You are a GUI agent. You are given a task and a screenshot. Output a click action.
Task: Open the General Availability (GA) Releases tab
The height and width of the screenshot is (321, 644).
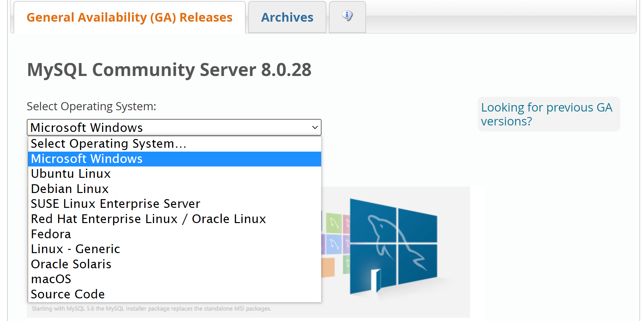[x=129, y=17]
